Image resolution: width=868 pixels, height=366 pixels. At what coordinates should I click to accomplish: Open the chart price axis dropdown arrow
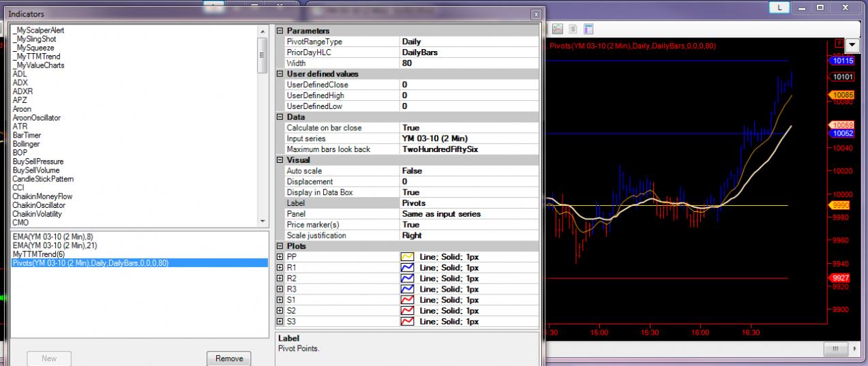pos(852,45)
